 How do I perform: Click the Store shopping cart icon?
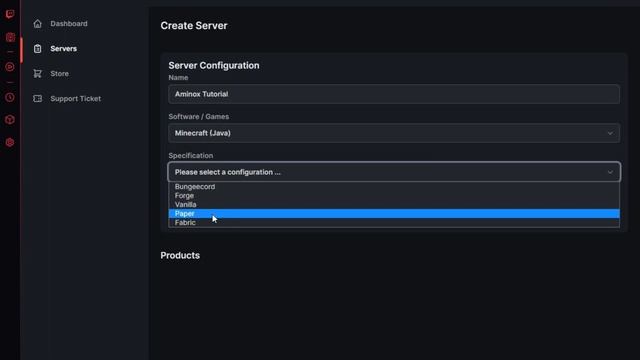38,73
